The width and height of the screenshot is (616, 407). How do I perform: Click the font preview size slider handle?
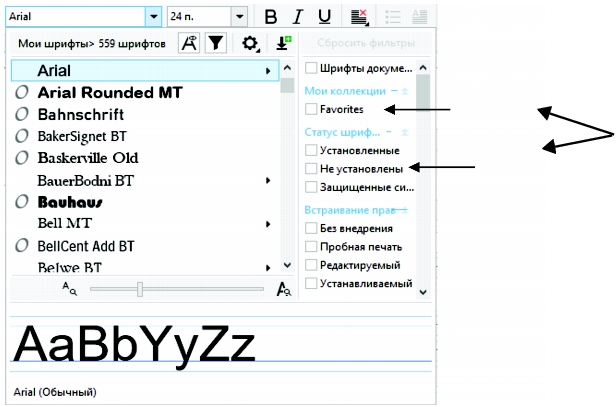click(141, 289)
